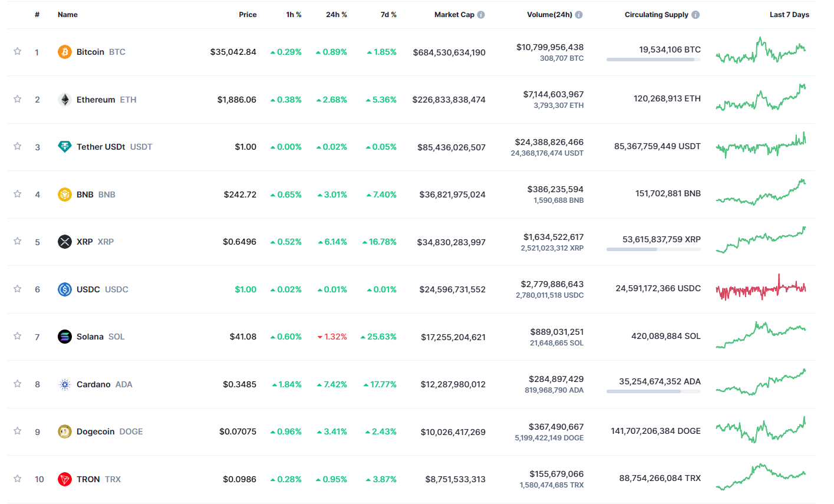
Task: Open the Market Cap info icon
Action: point(481,15)
